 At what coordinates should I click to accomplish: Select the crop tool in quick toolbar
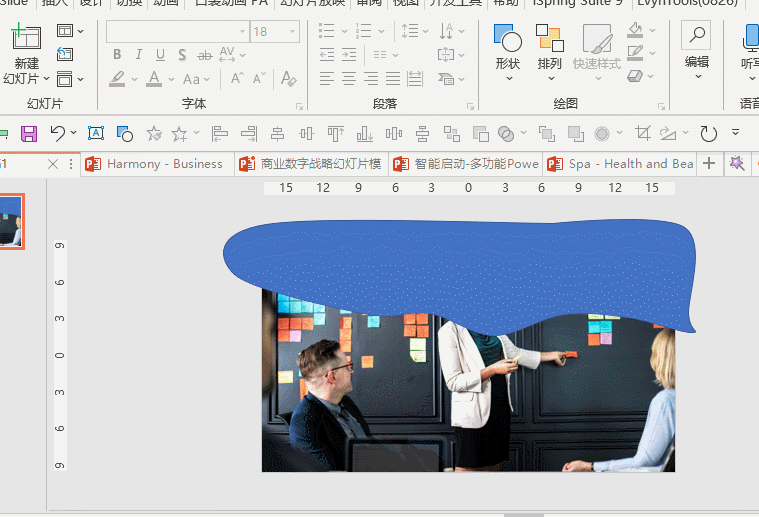point(643,133)
